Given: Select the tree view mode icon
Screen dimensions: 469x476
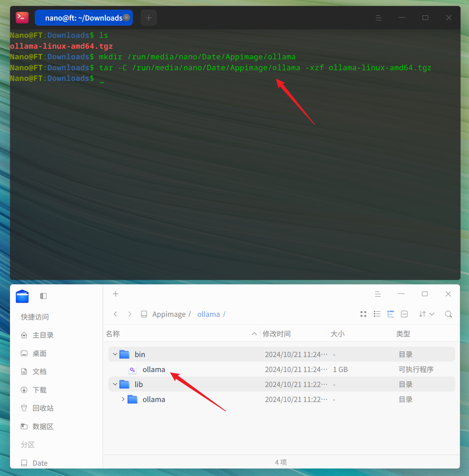Looking at the screenshot, I should click(391, 314).
